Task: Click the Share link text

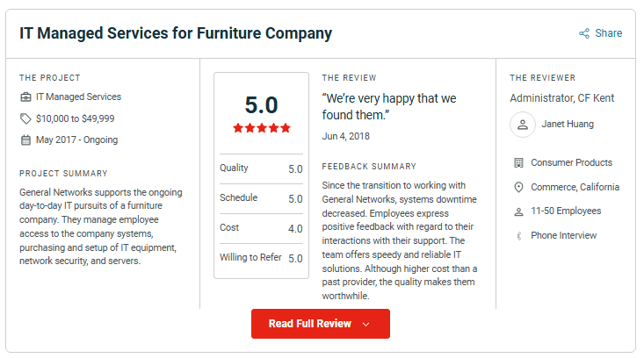Action: click(609, 33)
